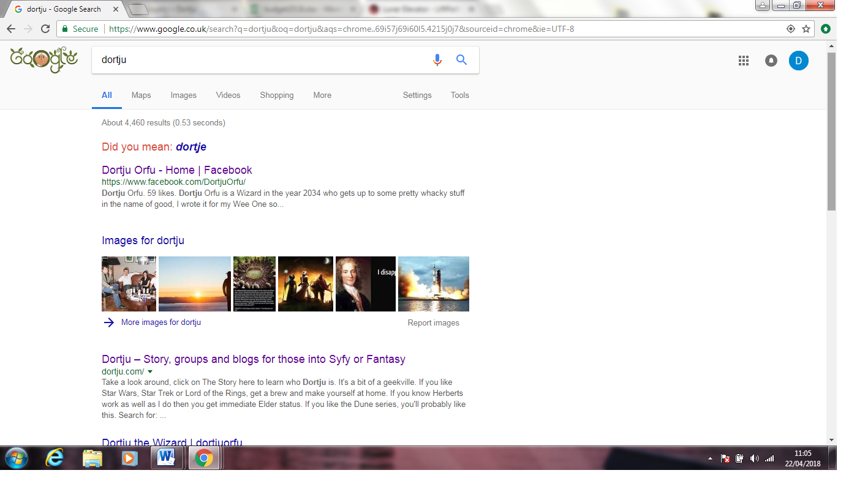Click the browser back arrow
The height and width of the screenshot is (492, 868).
click(x=11, y=29)
